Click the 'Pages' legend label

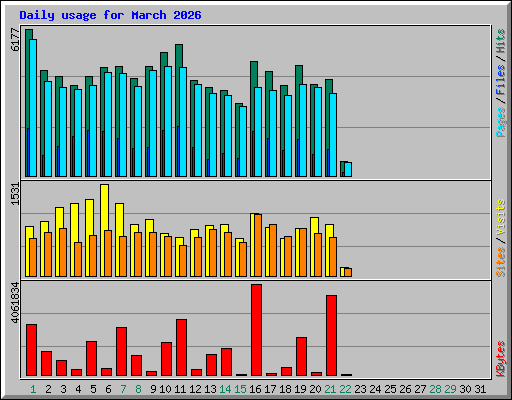[501, 122]
